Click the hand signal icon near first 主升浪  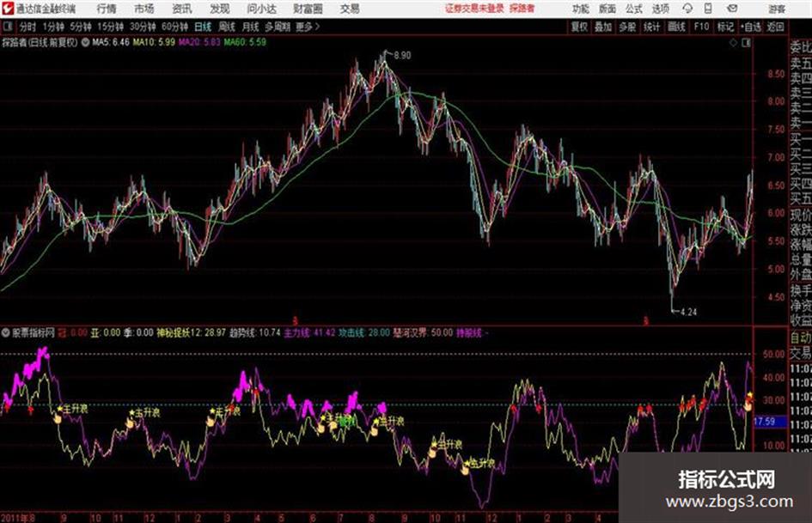58,418
